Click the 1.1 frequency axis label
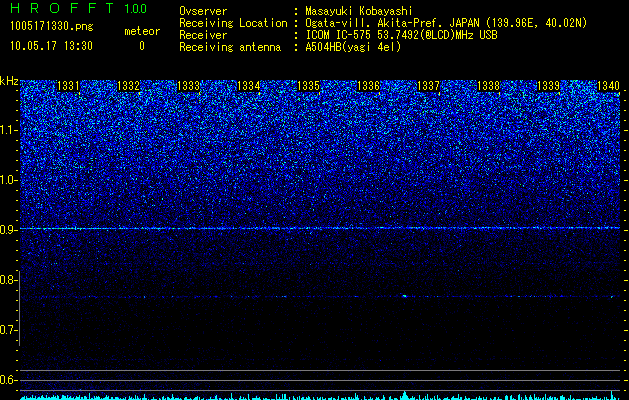The height and width of the screenshot is (400, 629). (x=9, y=130)
